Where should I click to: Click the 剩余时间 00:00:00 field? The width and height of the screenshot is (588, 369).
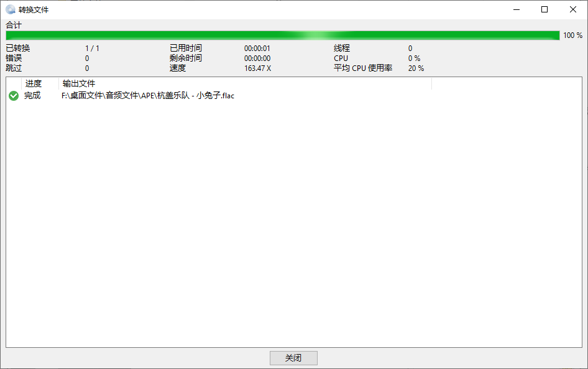click(x=258, y=58)
